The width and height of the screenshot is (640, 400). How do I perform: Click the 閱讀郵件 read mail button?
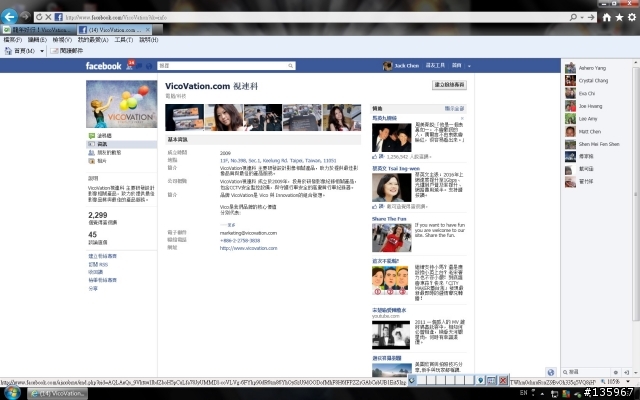67,51
